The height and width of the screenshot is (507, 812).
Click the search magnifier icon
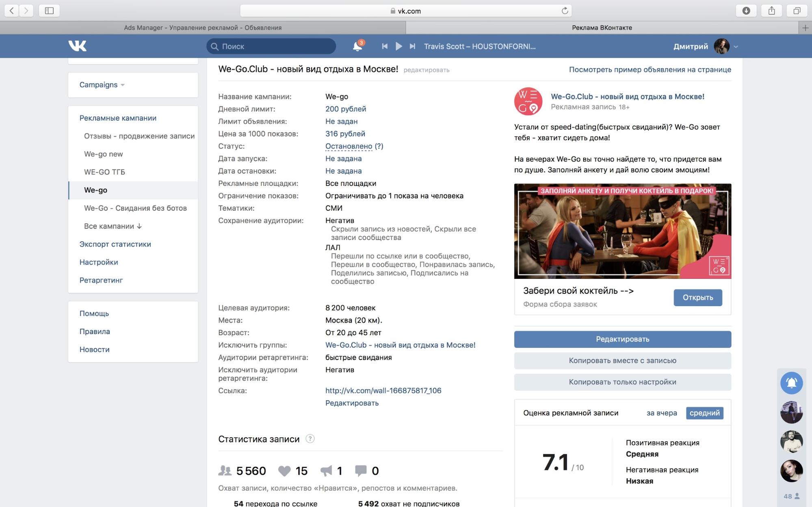(215, 46)
